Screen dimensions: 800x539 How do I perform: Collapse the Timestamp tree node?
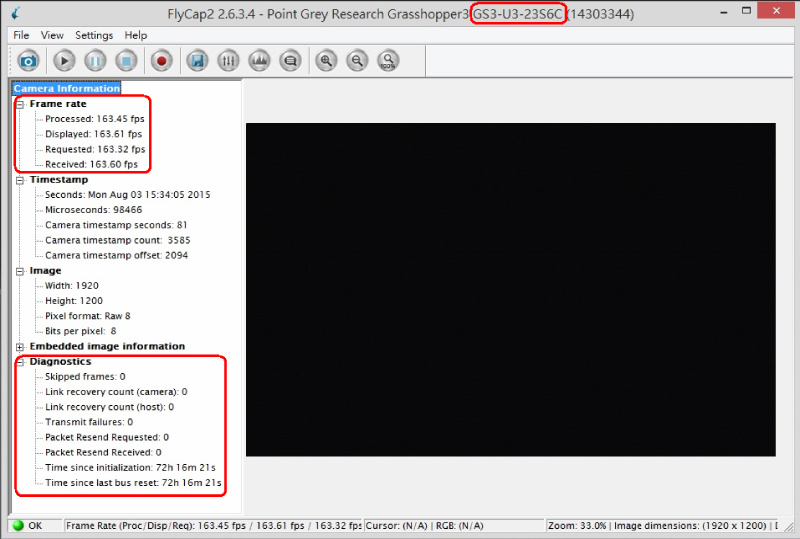tap(20, 180)
